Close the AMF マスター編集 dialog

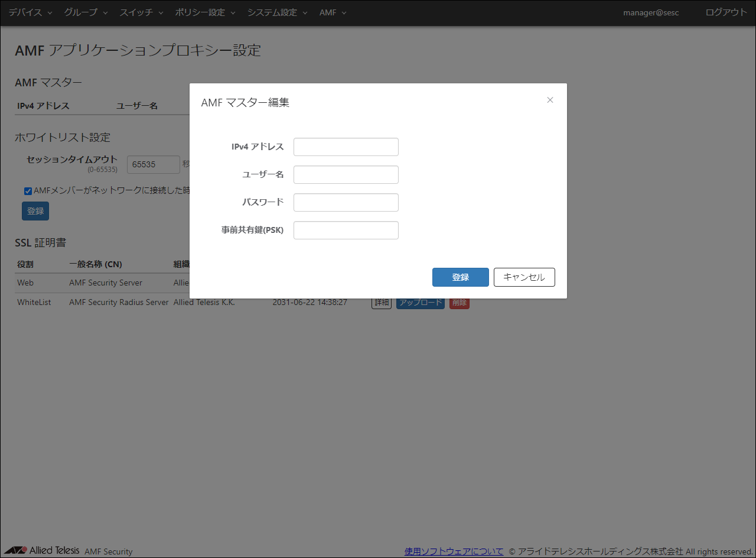click(550, 99)
